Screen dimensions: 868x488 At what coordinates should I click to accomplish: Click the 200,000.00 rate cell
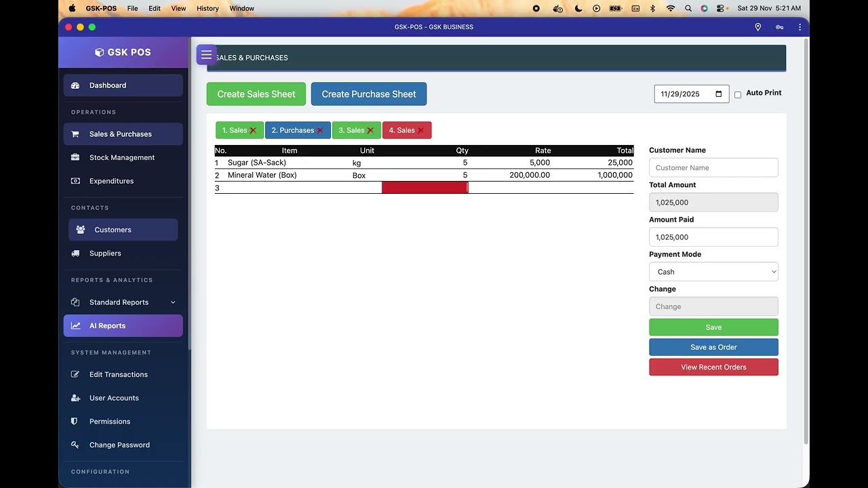point(530,176)
